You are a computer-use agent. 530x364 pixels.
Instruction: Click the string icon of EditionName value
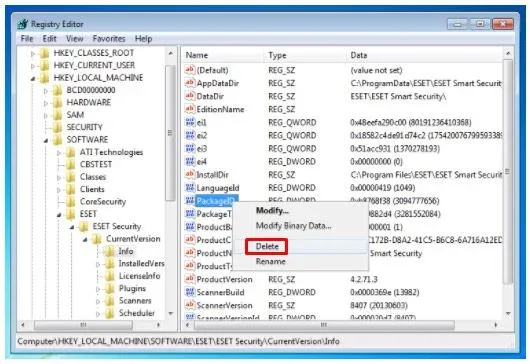[190, 109]
